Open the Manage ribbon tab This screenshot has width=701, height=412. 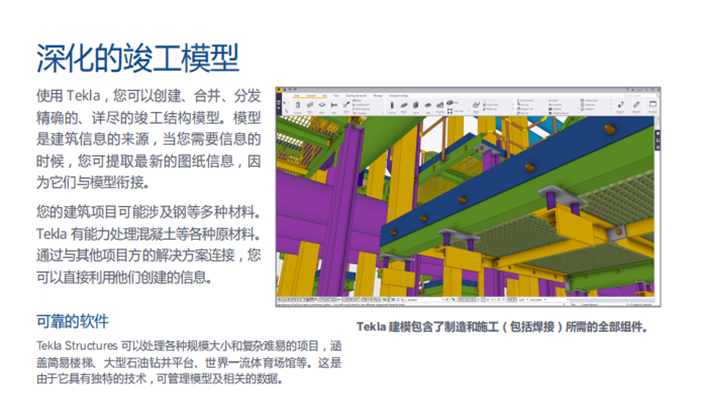(x=378, y=96)
